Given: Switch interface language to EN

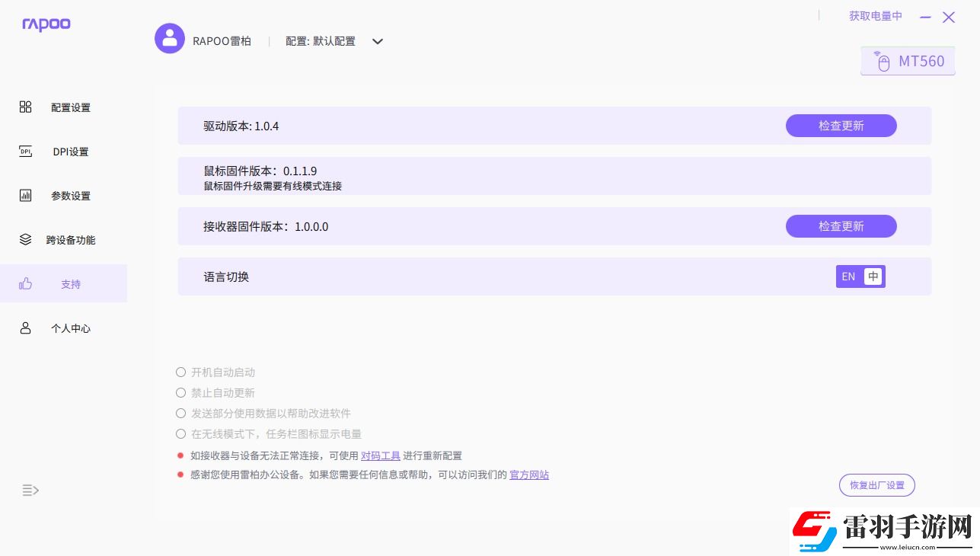Looking at the screenshot, I should tap(848, 276).
